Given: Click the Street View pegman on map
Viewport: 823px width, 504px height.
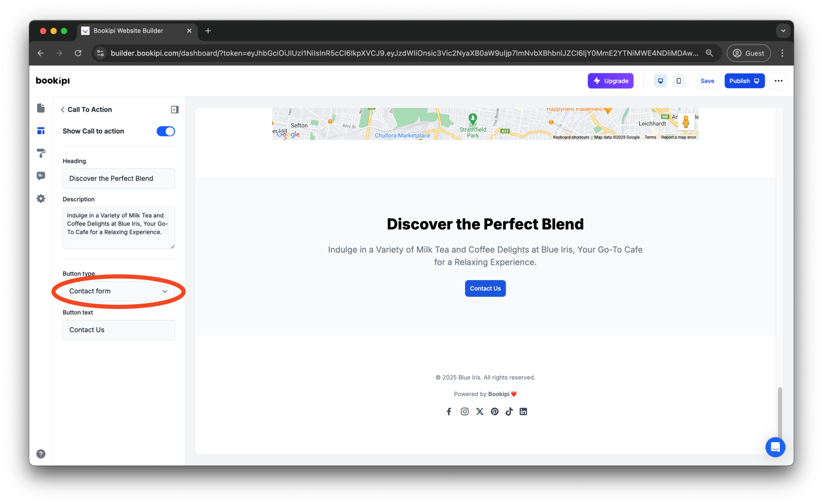Looking at the screenshot, I should [686, 122].
